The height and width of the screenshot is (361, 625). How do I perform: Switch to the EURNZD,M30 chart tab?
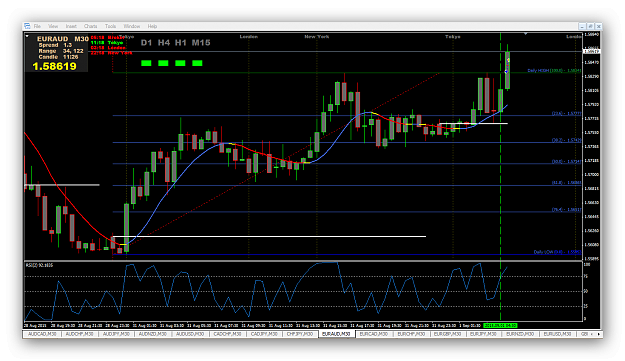(x=520, y=334)
